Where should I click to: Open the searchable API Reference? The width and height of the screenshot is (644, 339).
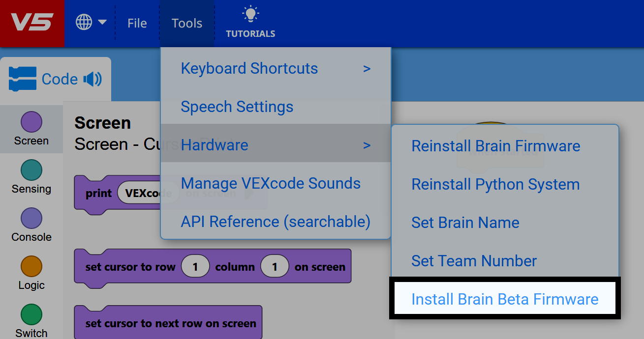276,222
